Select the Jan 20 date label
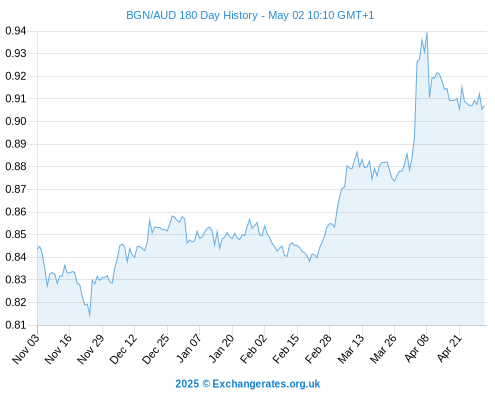This screenshot has height=400, width=495. pyautogui.click(x=221, y=349)
